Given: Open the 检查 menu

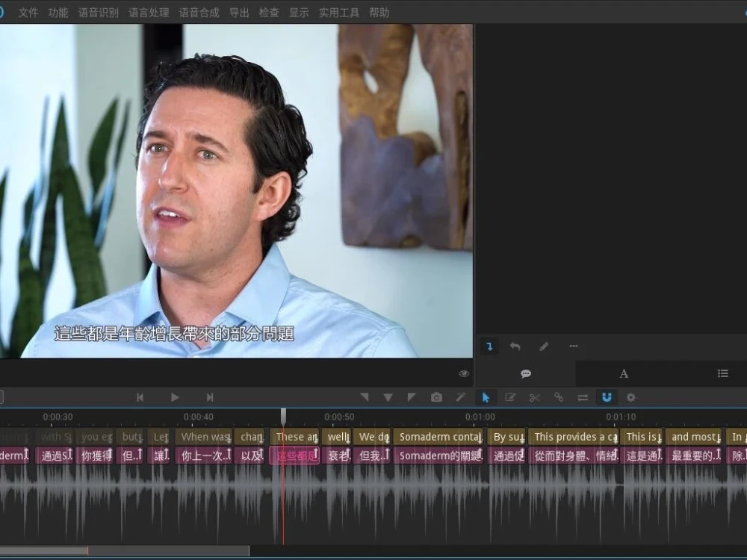Looking at the screenshot, I should [x=269, y=13].
